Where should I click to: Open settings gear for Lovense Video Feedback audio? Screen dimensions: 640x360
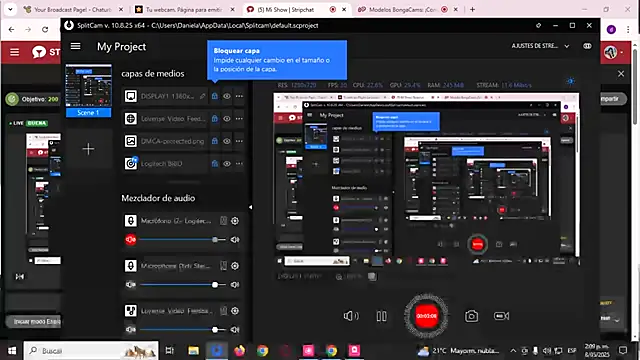pos(235,311)
